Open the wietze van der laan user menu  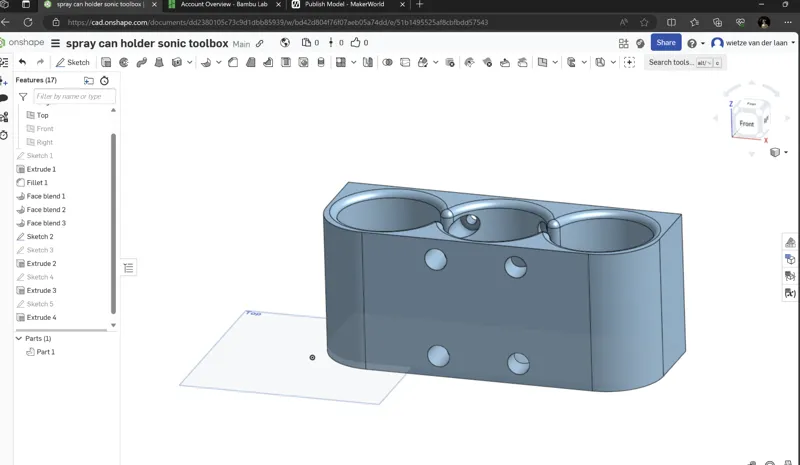(753, 43)
